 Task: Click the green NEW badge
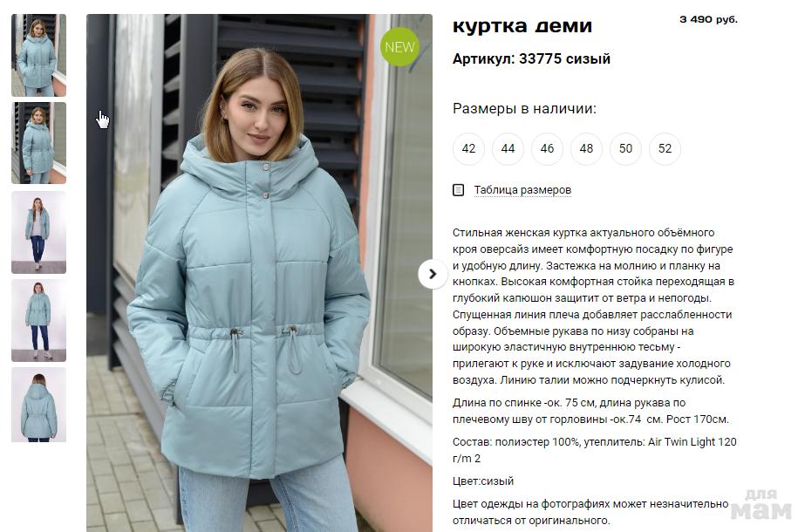[x=399, y=47]
